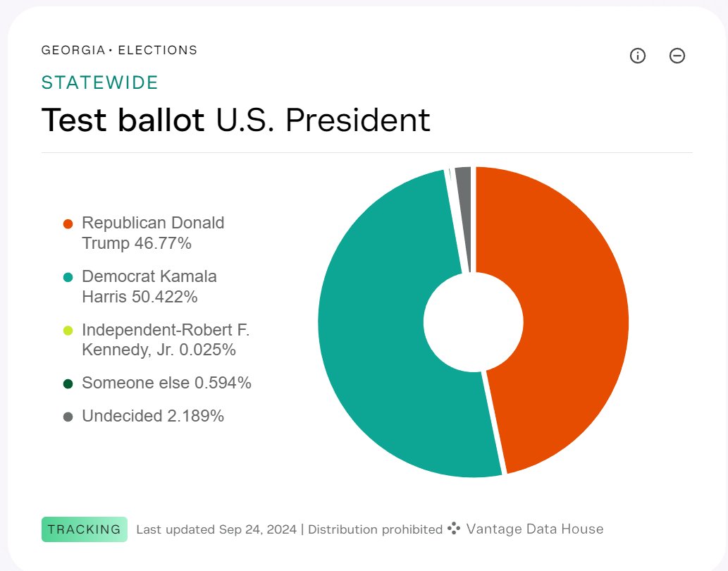
Task: Click the TRACKING badge
Action: click(x=85, y=529)
